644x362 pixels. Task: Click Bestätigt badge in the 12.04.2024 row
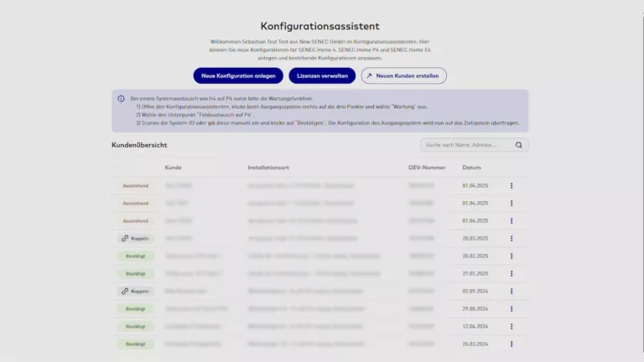pyautogui.click(x=136, y=326)
